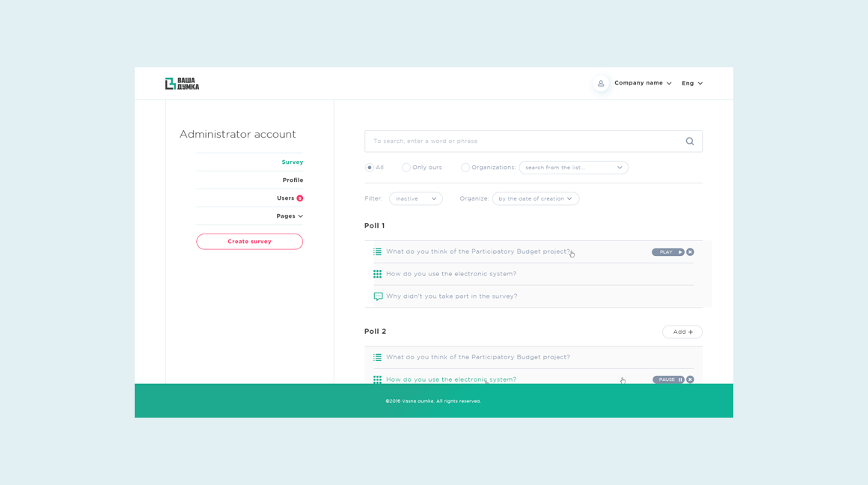Open the organizations search from the list dropdown
The width and height of the screenshot is (868, 485).
click(x=573, y=168)
